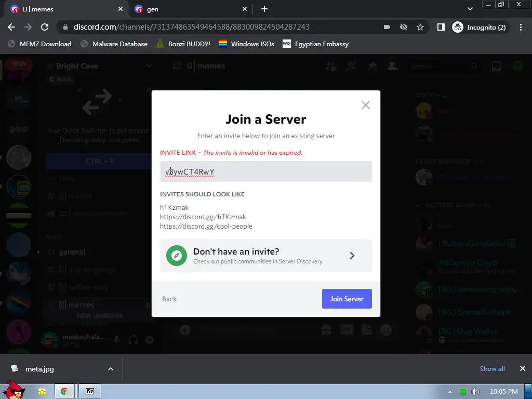Image resolution: width=532 pixels, height=399 pixels.
Task: Click the Join Server button
Action: point(347,299)
